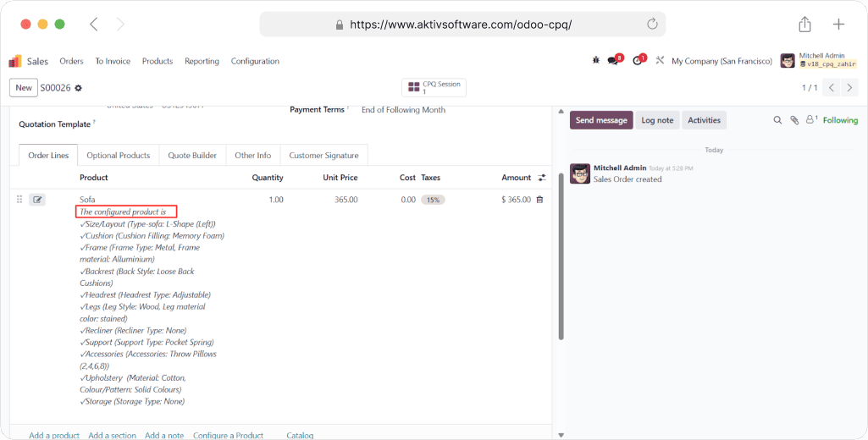Open optional column settings beside Amount
The image size is (868, 440).
[x=542, y=178]
